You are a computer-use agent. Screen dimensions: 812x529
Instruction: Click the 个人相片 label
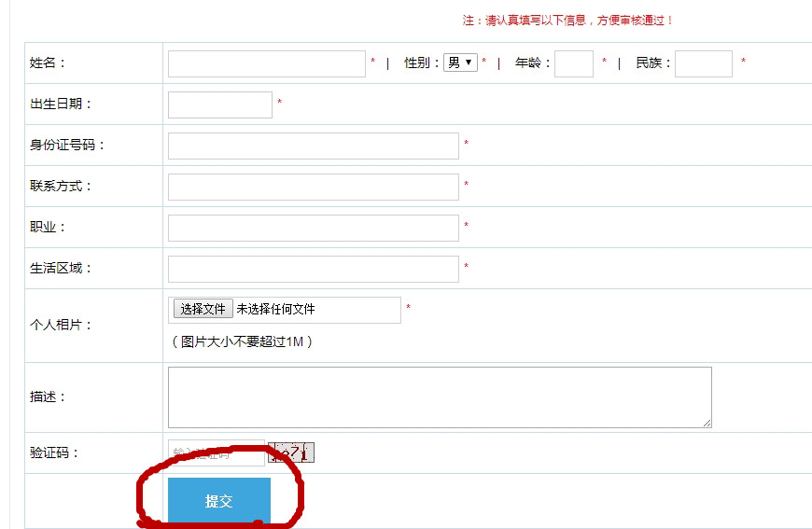point(61,325)
